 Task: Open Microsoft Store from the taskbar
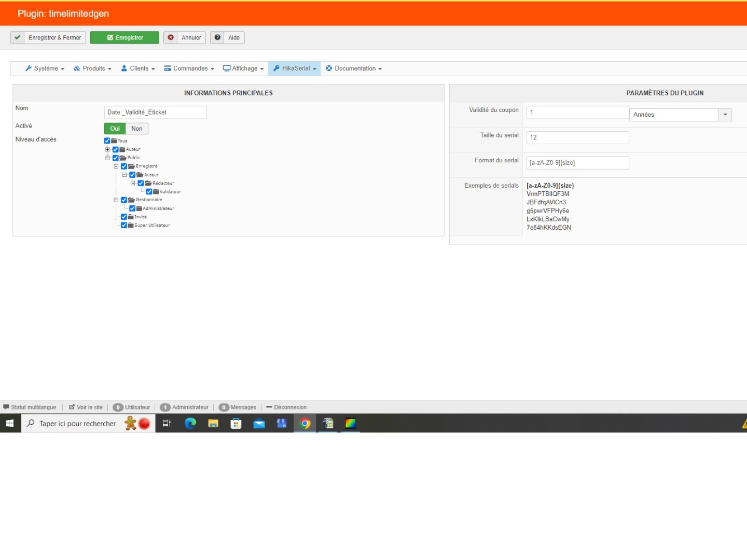point(236,424)
